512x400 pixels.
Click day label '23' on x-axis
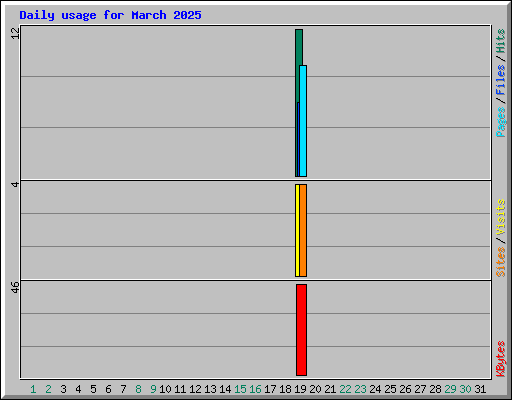[360, 389]
